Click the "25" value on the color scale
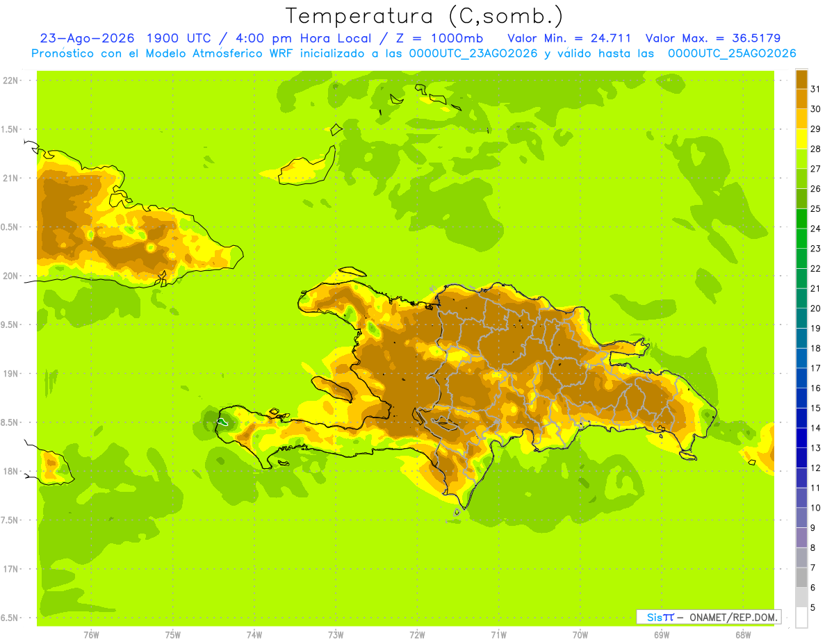Screen dimensions: 834x644 [816, 208]
